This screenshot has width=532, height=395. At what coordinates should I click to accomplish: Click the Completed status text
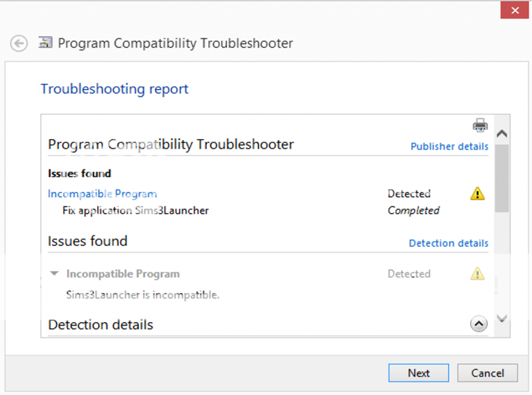coord(414,210)
